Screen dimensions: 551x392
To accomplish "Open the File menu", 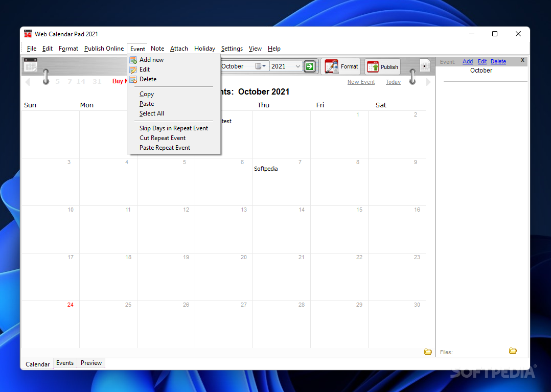I will pos(31,49).
